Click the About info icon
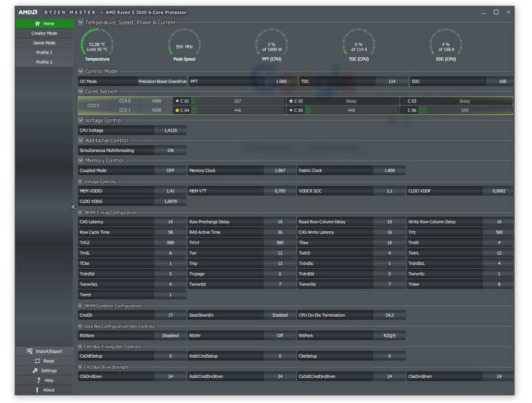The width and height of the screenshot is (532, 403). [x=37, y=390]
